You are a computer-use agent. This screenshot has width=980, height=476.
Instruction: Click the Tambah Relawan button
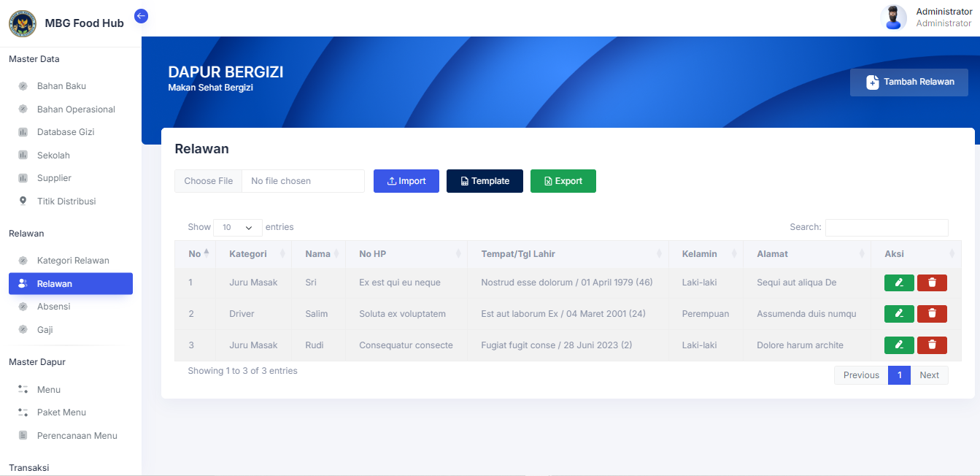point(908,82)
